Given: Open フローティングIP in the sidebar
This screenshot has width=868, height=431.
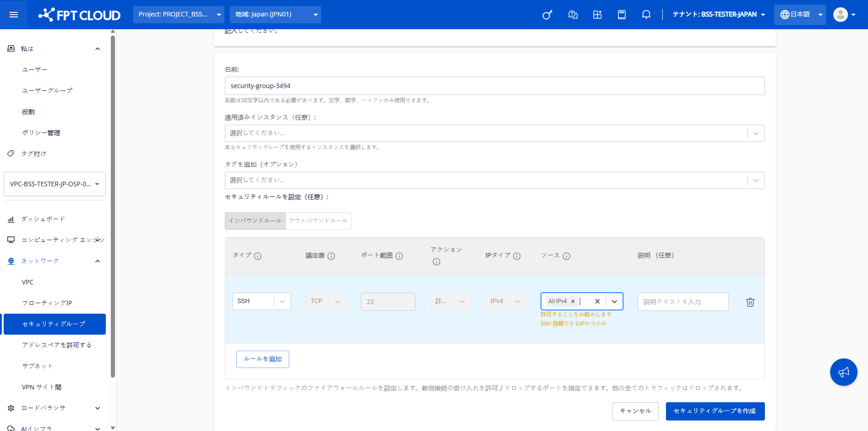Looking at the screenshot, I should [47, 303].
